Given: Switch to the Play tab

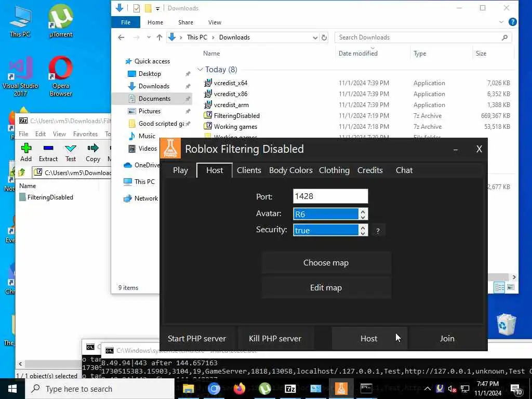Looking at the screenshot, I should coord(180,170).
